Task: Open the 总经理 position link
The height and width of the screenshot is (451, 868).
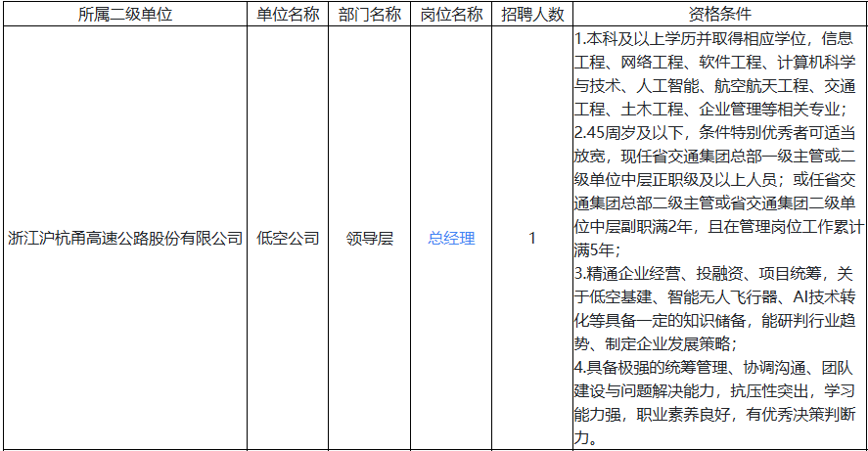Action: pyautogui.click(x=451, y=239)
